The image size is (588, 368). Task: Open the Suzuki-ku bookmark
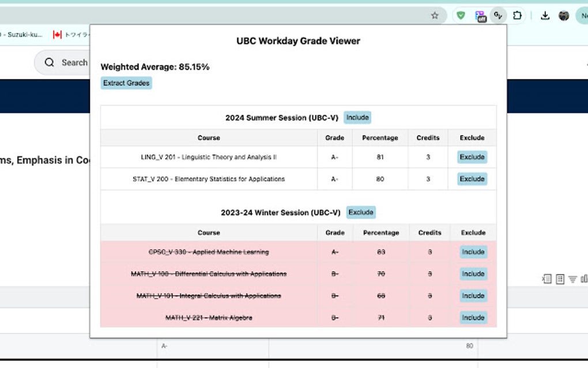(23, 35)
